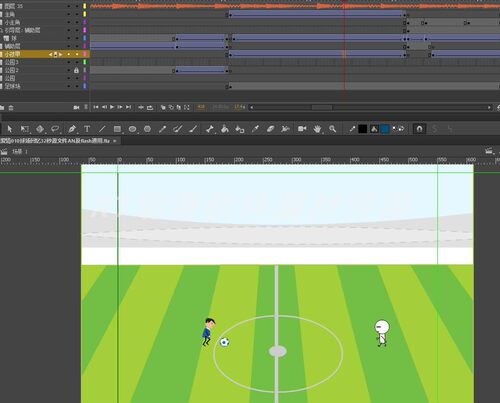The width and height of the screenshot is (500, 403).
Task: Toggle the loop playback button
Action: (150, 107)
